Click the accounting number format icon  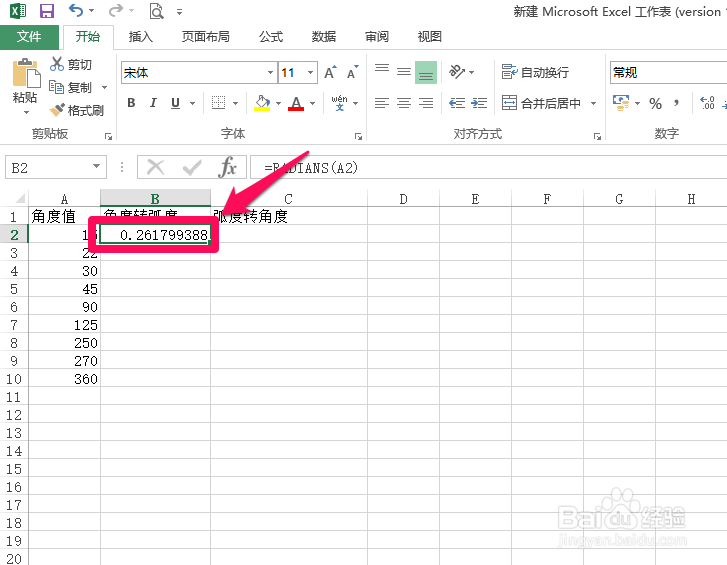click(621, 102)
